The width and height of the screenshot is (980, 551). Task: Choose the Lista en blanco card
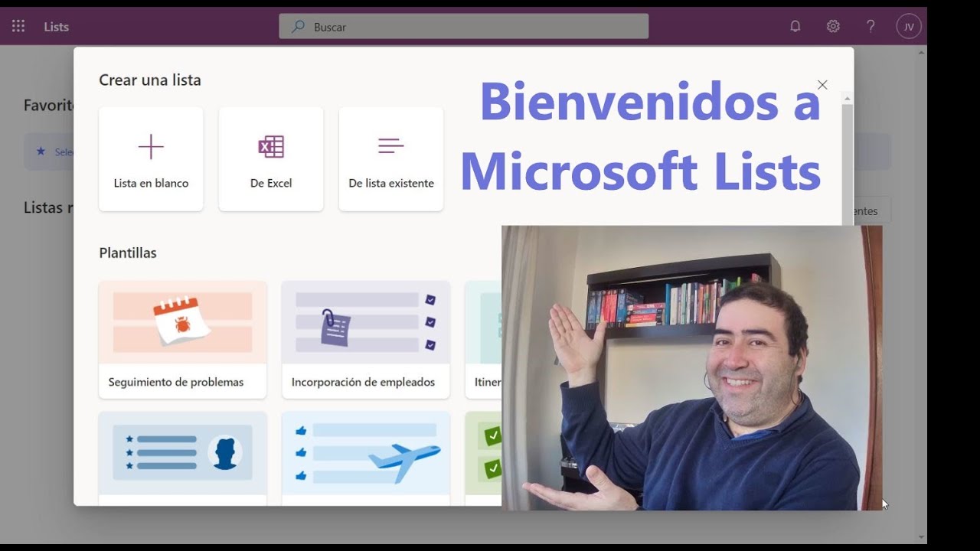[151, 159]
